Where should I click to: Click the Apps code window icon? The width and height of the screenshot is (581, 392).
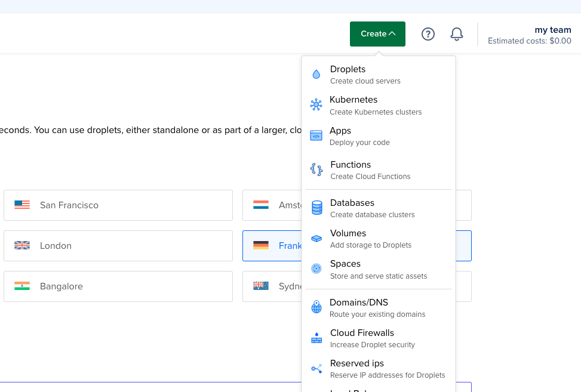316,136
